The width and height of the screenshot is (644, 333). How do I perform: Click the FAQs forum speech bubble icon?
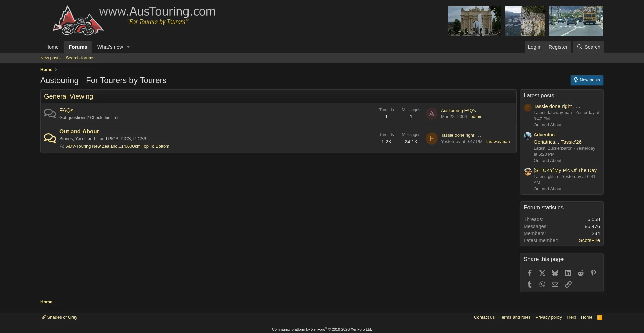click(50, 113)
